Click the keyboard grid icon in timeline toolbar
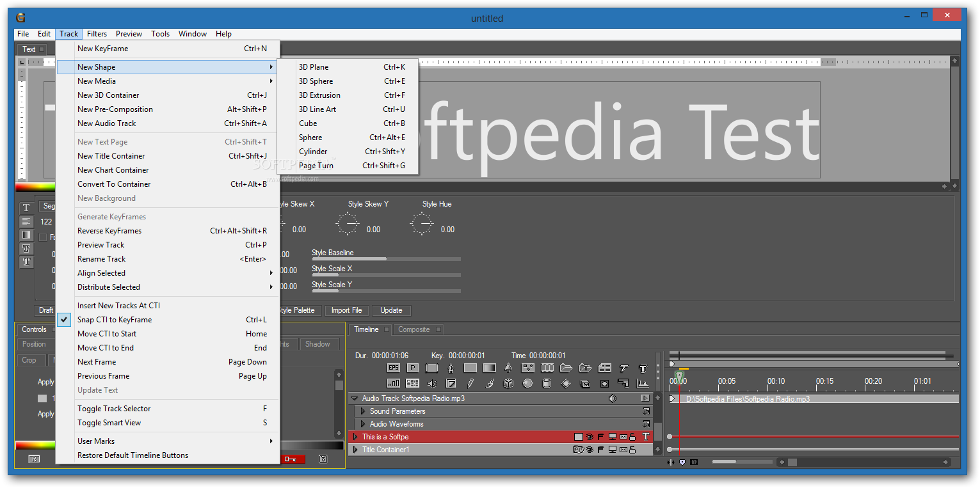This screenshot has width=980, height=488. click(x=413, y=383)
